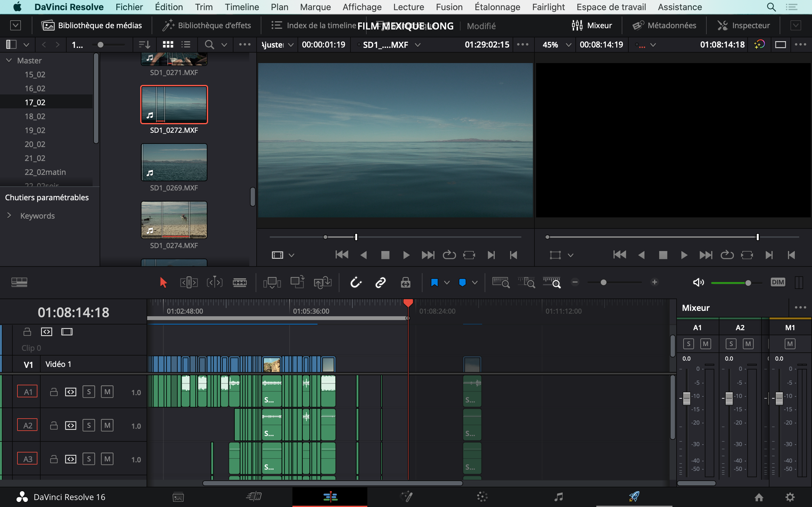
Task: Toggle the position lock icon
Action: (405, 282)
